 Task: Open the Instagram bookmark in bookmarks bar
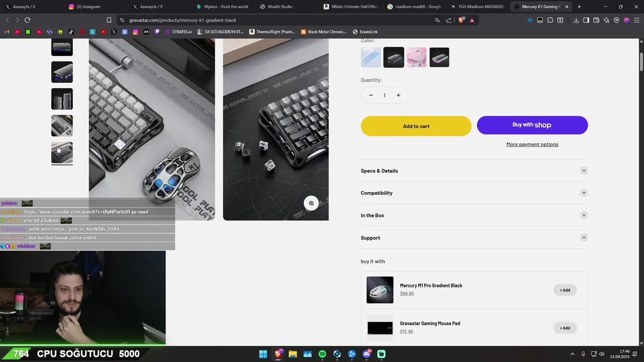135,32
